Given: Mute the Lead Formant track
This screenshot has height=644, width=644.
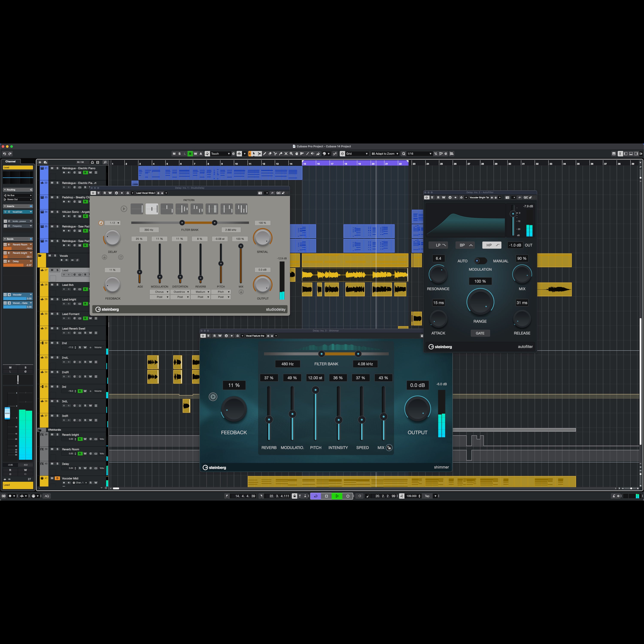Looking at the screenshot, I should coord(52,314).
